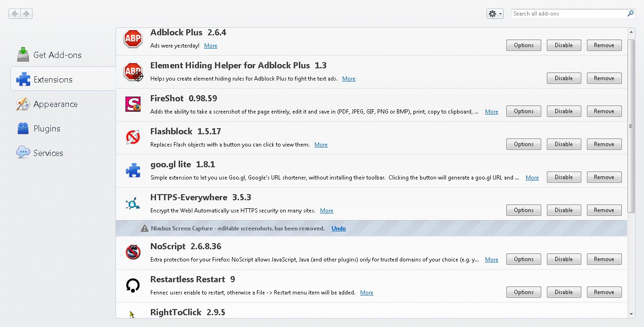Click the vertical scrollbar thumb
Image resolution: width=644 pixels, height=327 pixels.
pos(631,126)
